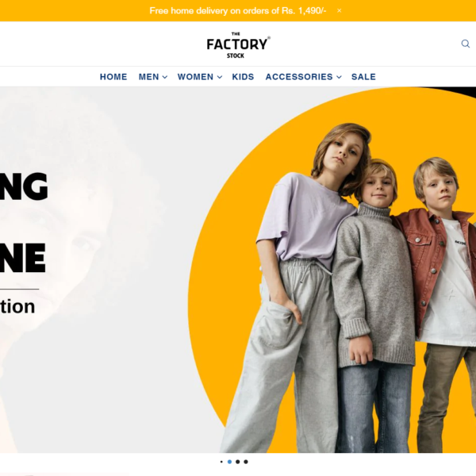Click the WOMEN navigation label
This screenshot has height=476, width=476.
195,77
